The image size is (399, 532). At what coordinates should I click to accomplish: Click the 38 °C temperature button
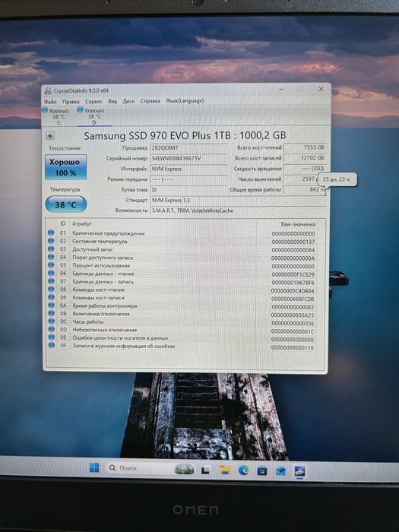click(x=66, y=204)
